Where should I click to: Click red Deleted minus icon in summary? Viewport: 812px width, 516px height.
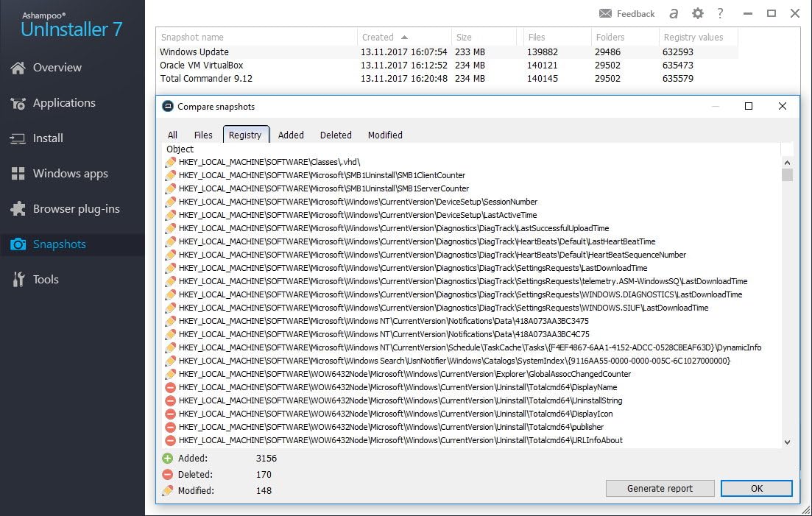(167, 474)
